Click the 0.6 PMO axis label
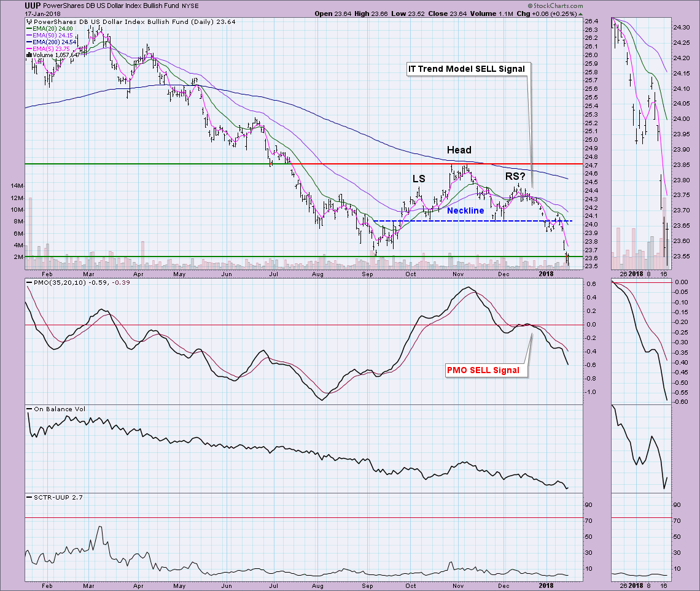 point(591,284)
